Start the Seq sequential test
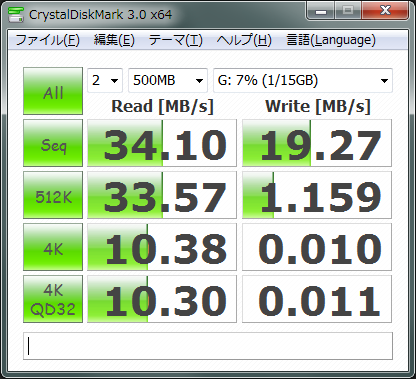The width and height of the screenshot is (416, 379). coord(53,143)
